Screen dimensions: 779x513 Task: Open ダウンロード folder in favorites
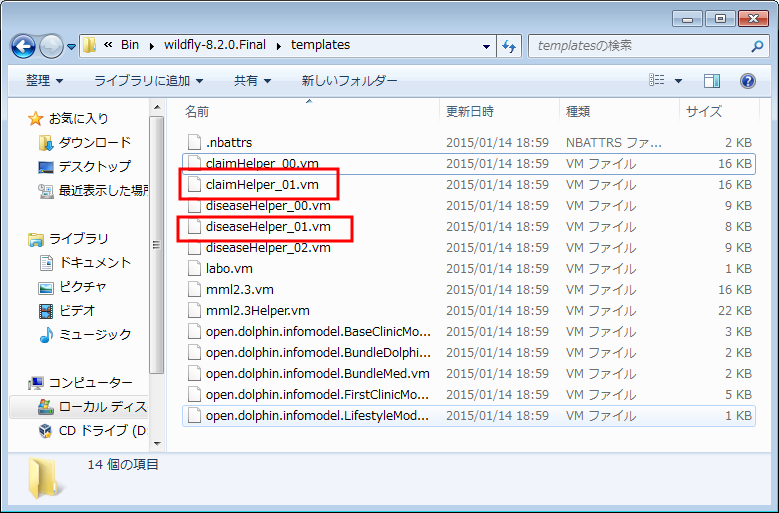(85, 143)
